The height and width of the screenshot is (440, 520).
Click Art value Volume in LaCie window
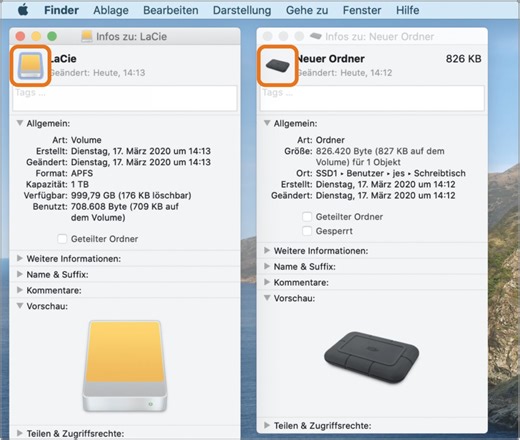coord(86,140)
